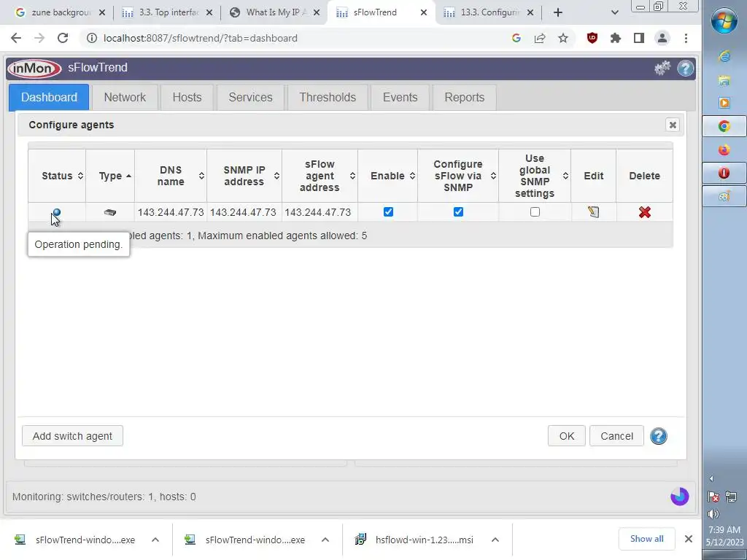The image size is (747, 560).
Task: Click purple activity indicator in status bar
Action: (679, 497)
